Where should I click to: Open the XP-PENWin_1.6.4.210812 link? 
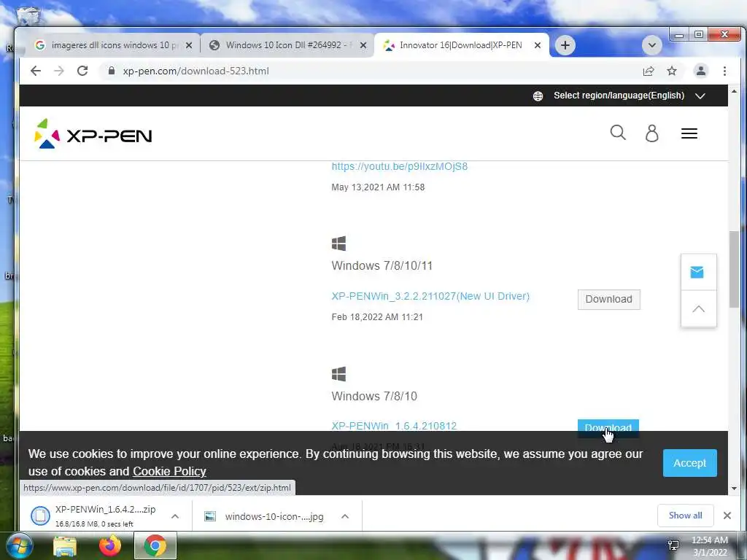(x=394, y=426)
